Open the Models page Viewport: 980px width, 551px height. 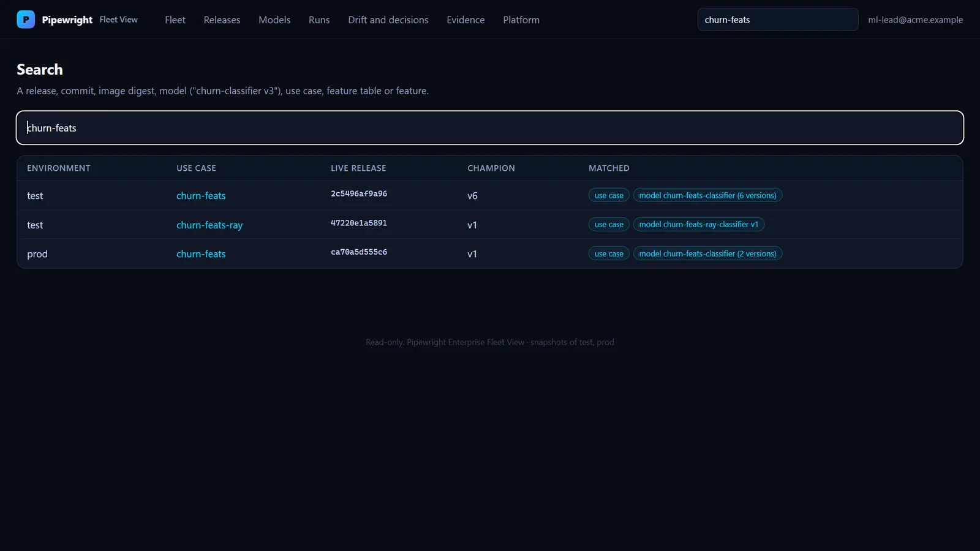click(274, 20)
